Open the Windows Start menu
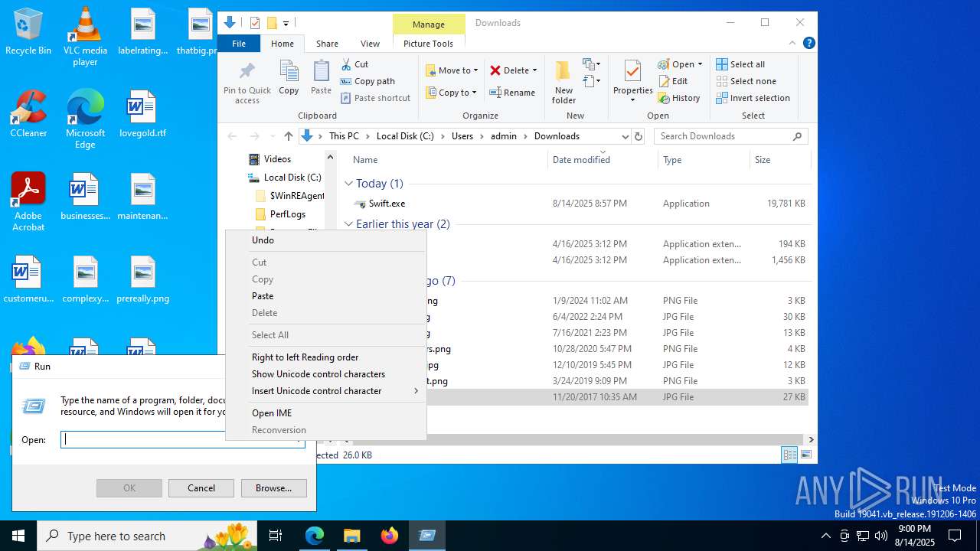Viewport: 980px width, 551px height. tap(18, 536)
